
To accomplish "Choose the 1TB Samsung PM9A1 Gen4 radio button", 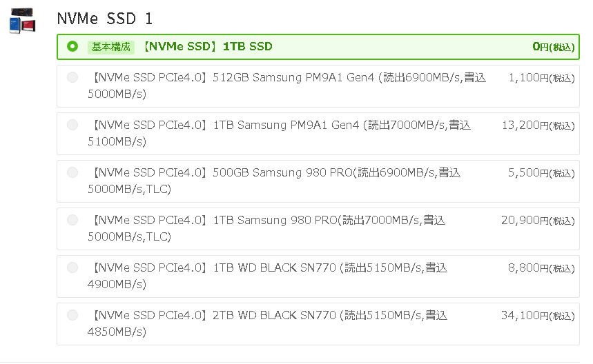I will point(72,125).
